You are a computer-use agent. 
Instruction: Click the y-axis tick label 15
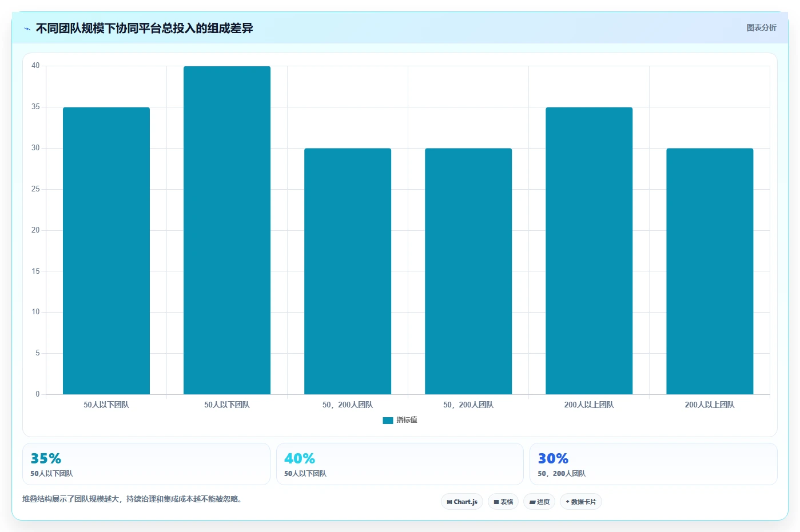pos(35,271)
